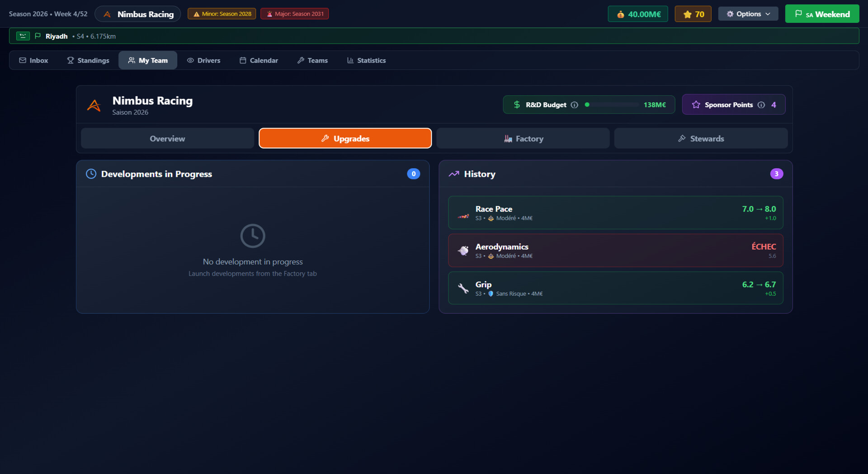
Task: Open the Calendar tab
Action: point(259,60)
